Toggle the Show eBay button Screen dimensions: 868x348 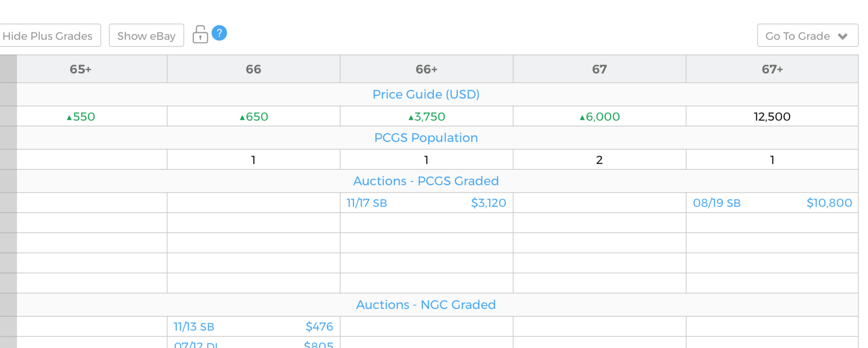146,36
